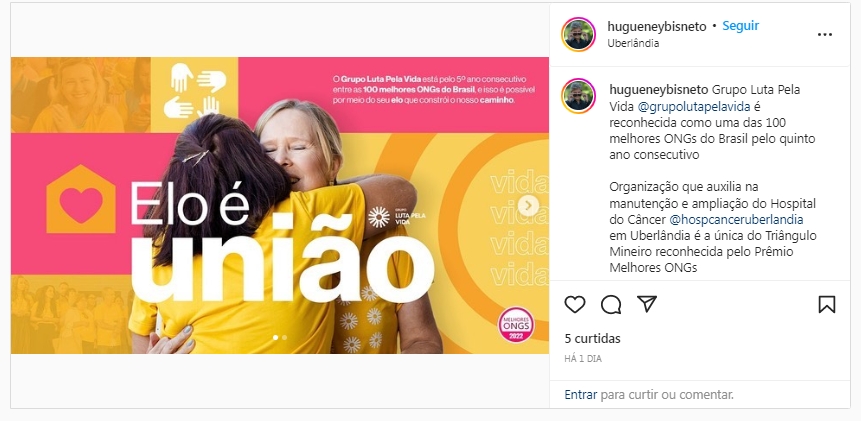
Task: Open Uberlândia location link
Action: (x=633, y=43)
